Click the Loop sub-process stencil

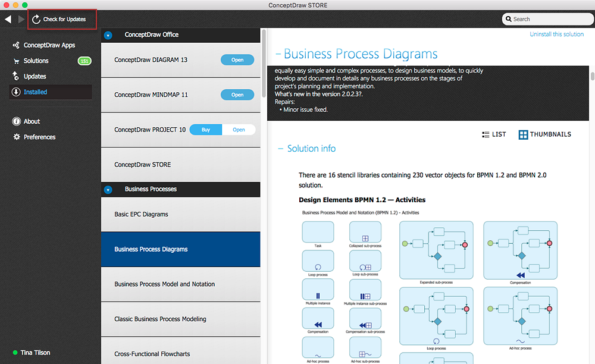(x=365, y=261)
